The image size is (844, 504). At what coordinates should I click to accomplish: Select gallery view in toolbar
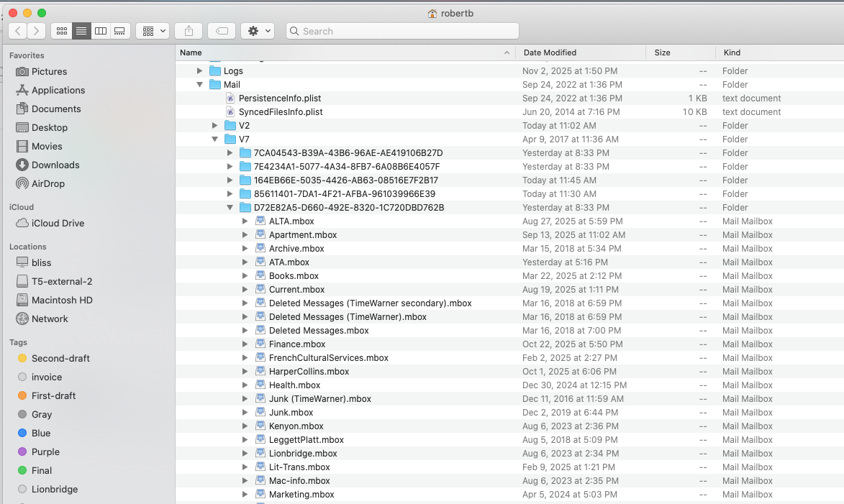[x=120, y=31]
